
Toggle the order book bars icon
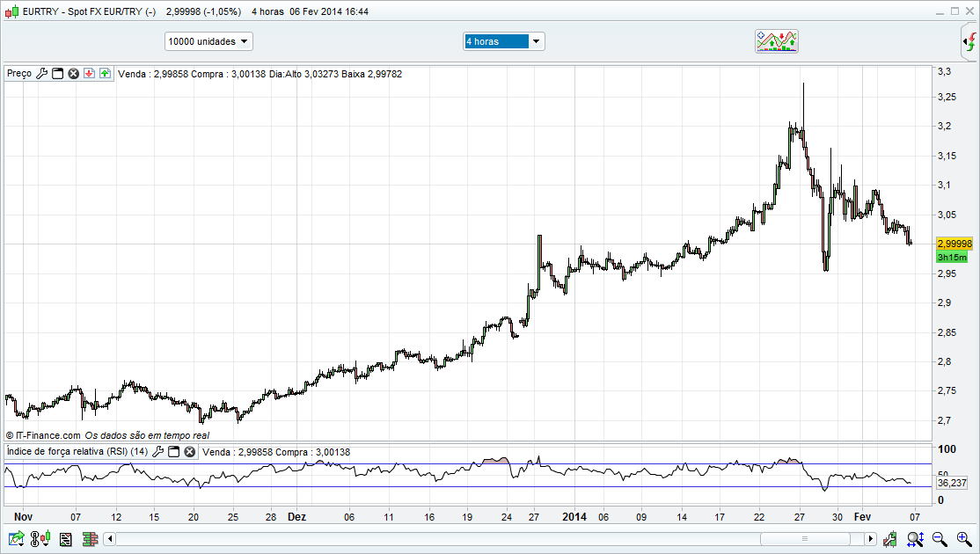(x=89, y=538)
